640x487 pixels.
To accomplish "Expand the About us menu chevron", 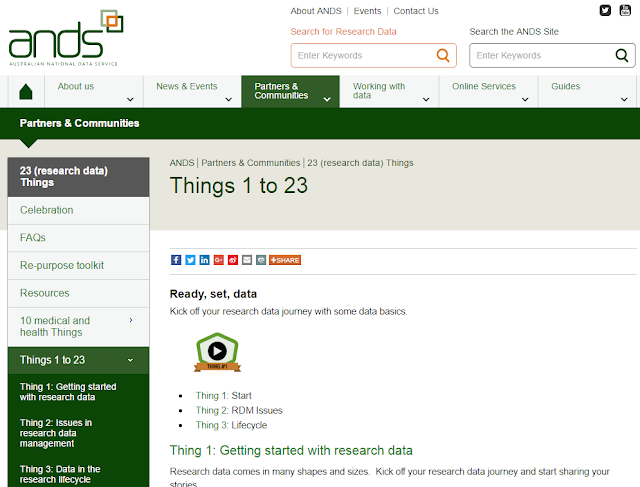I will coord(130,99).
